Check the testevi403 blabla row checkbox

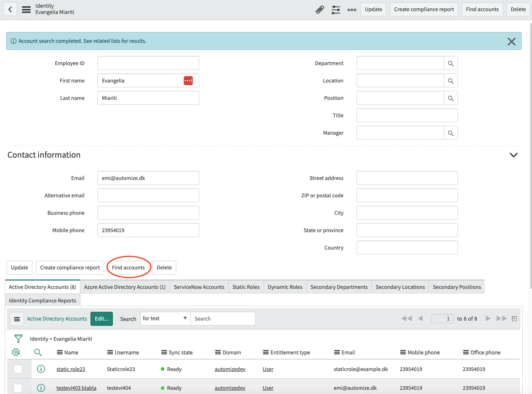coord(18,388)
